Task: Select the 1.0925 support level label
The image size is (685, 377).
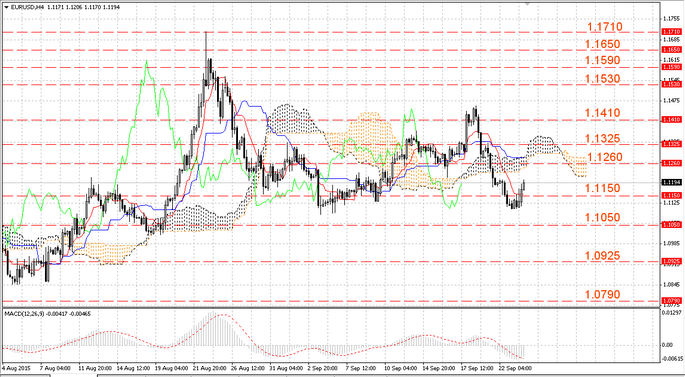Action: coord(602,256)
